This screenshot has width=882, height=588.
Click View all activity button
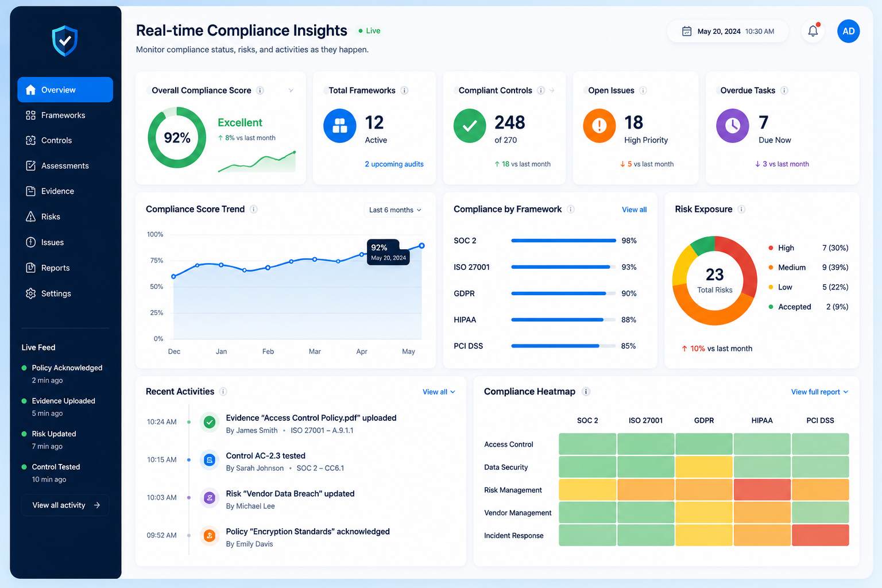click(x=65, y=505)
